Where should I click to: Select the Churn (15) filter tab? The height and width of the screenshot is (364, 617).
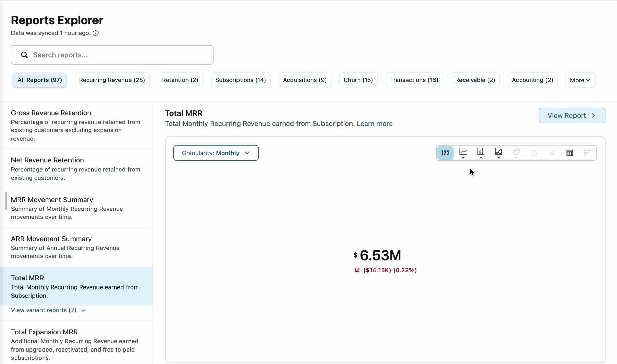[358, 80]
